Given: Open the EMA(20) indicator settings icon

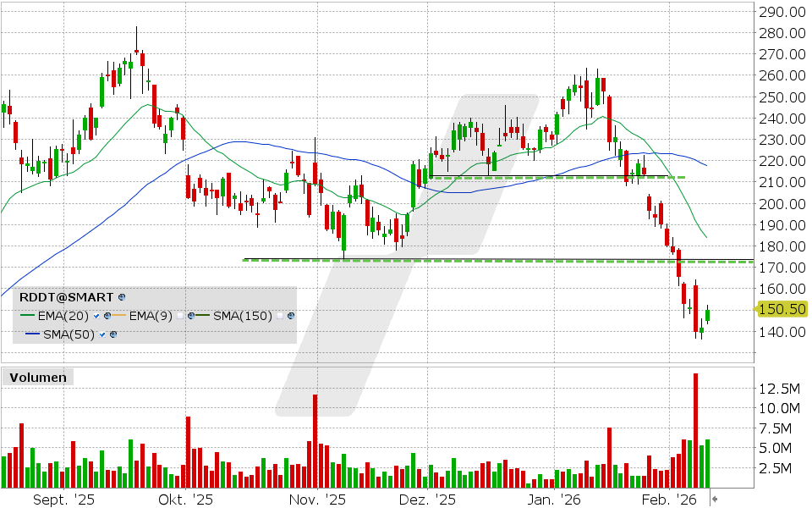Looking at the screenshot, I should point(107,316).
